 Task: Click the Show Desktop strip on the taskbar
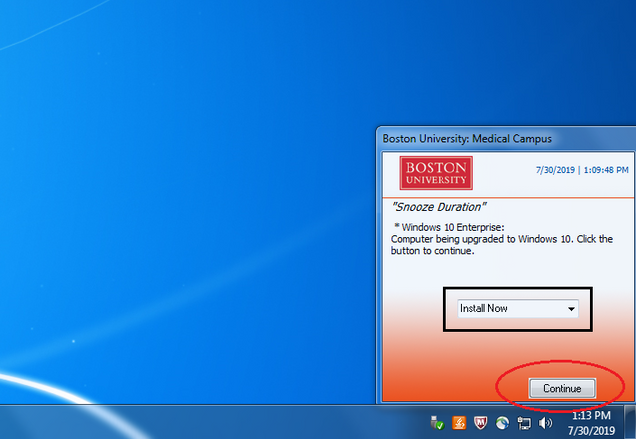pyautogui.click(x=631, y=422)
